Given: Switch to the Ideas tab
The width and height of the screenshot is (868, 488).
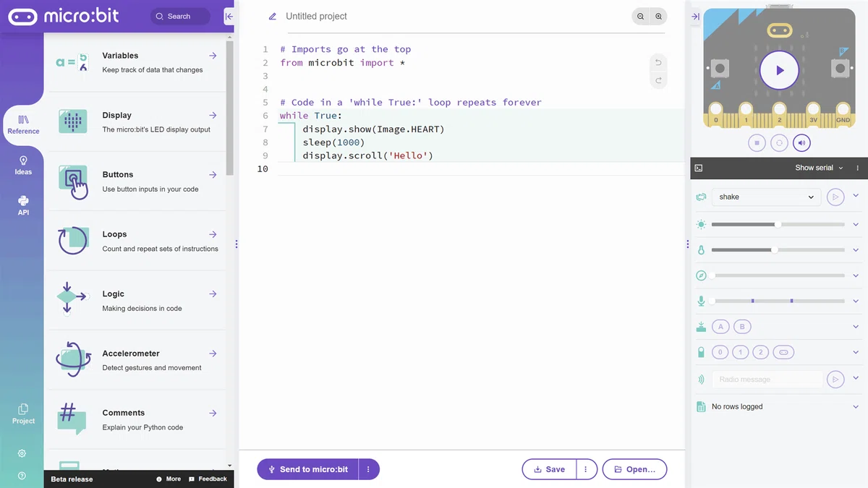Looking at the screenshot, I should click(23, 165).
